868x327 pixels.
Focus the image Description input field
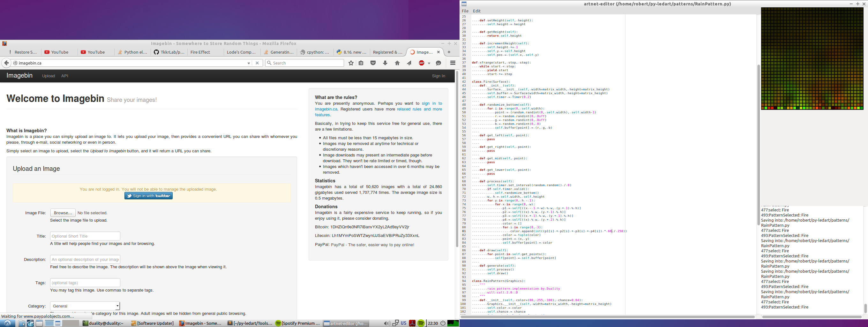[85, 259]
